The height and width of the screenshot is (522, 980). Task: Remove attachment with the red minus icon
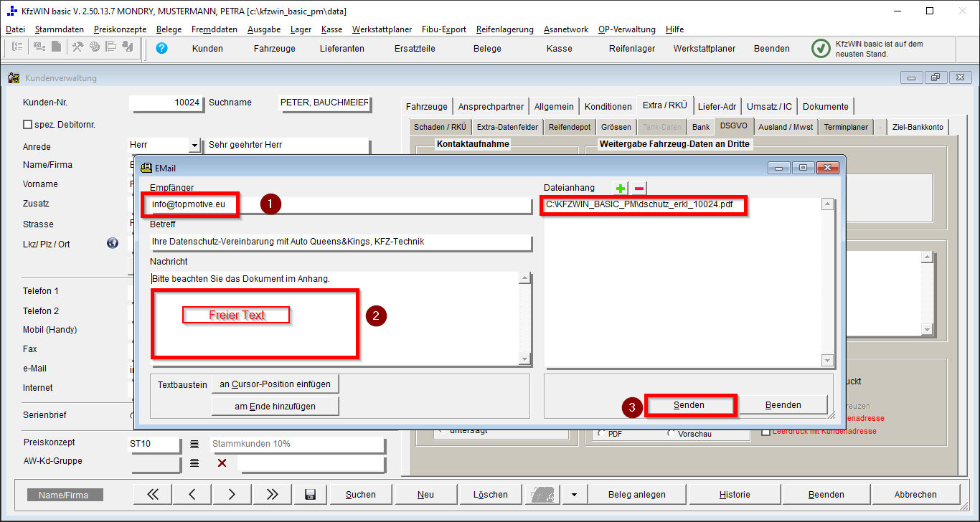pyautogui.click(x=639, y=189)
